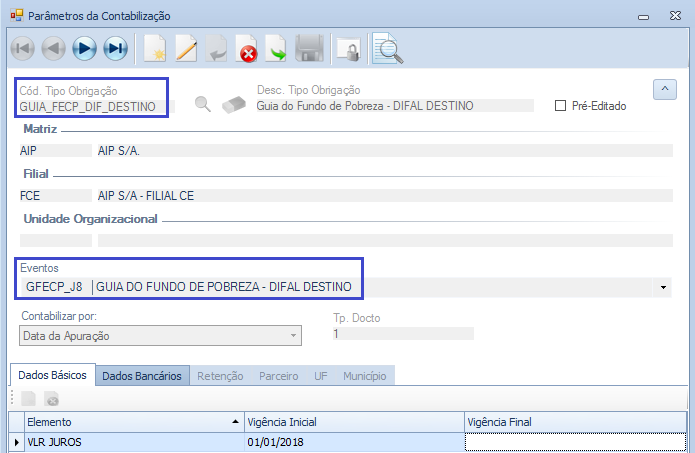Click the Filial code field FCE
The height and width of the screenshot is (453, 695).
(56, 196)
